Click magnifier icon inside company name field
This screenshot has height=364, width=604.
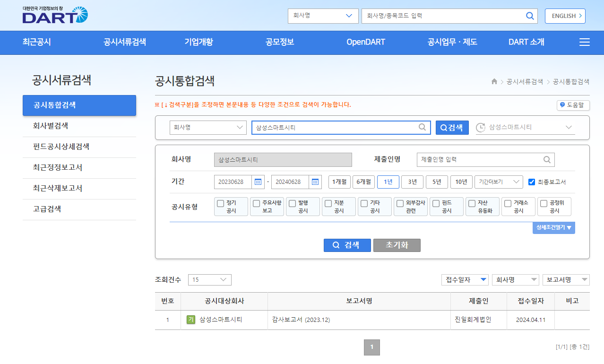pyautogui.click(x=422, y=127)
